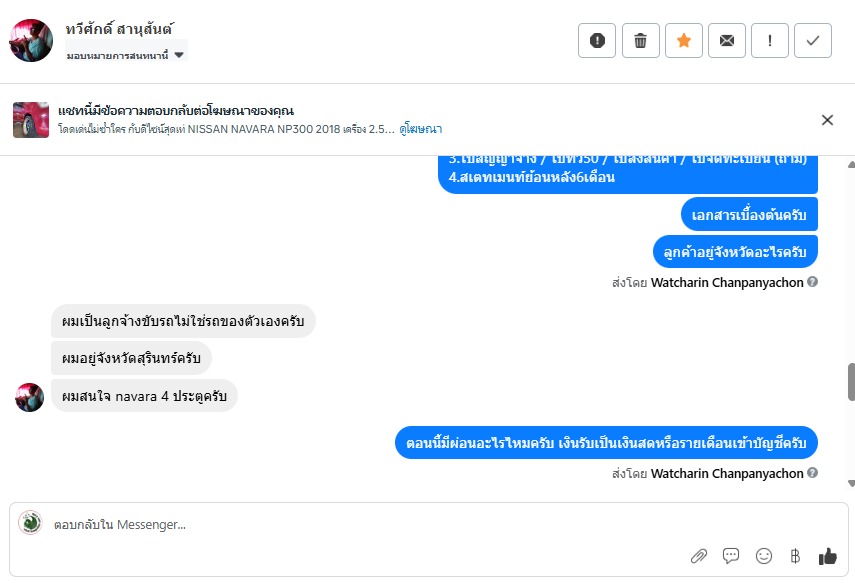Click the Messenger reply text field
855x583 pixels.
click(x=350, y=524)
